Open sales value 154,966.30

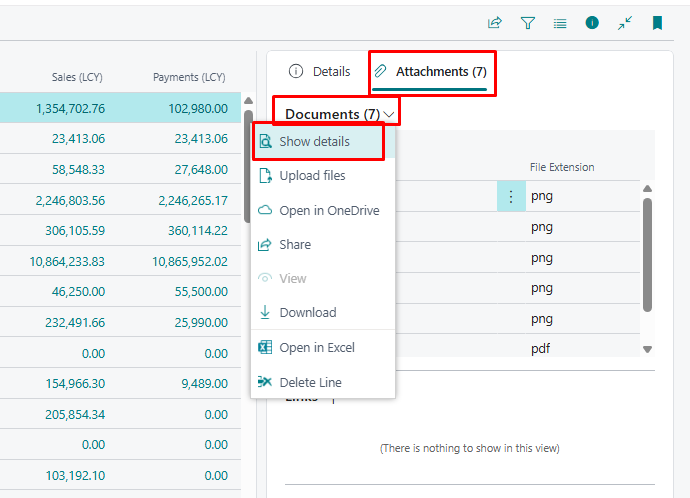(x=75, y=384)
